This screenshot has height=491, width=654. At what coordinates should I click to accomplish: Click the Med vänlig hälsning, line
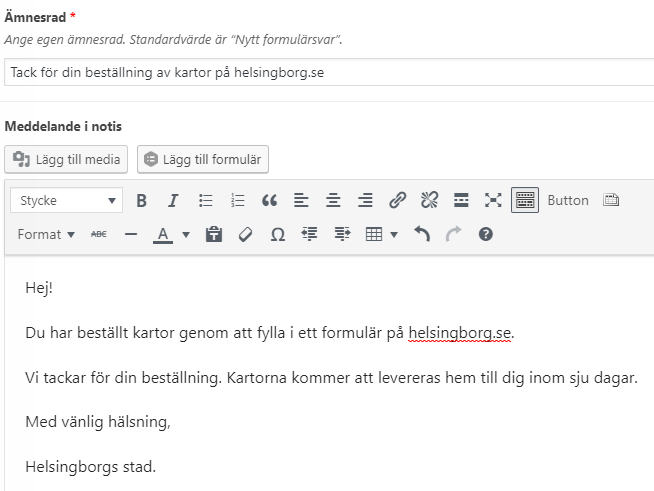tap(98, 422)
